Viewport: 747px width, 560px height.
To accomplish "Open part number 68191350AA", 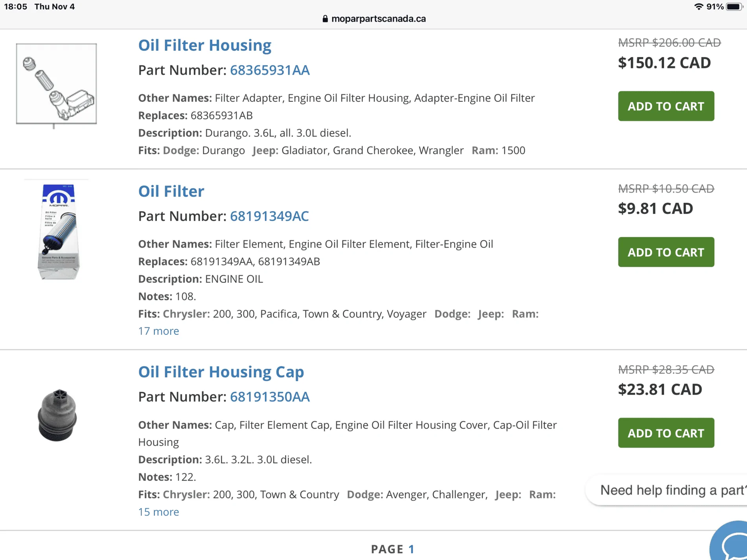I will click(x=270, y=397).
